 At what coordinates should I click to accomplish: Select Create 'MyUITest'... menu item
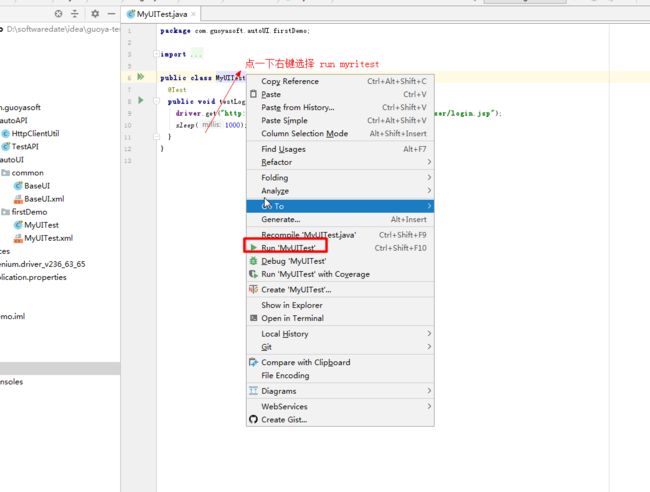click(x=340, y=290)
